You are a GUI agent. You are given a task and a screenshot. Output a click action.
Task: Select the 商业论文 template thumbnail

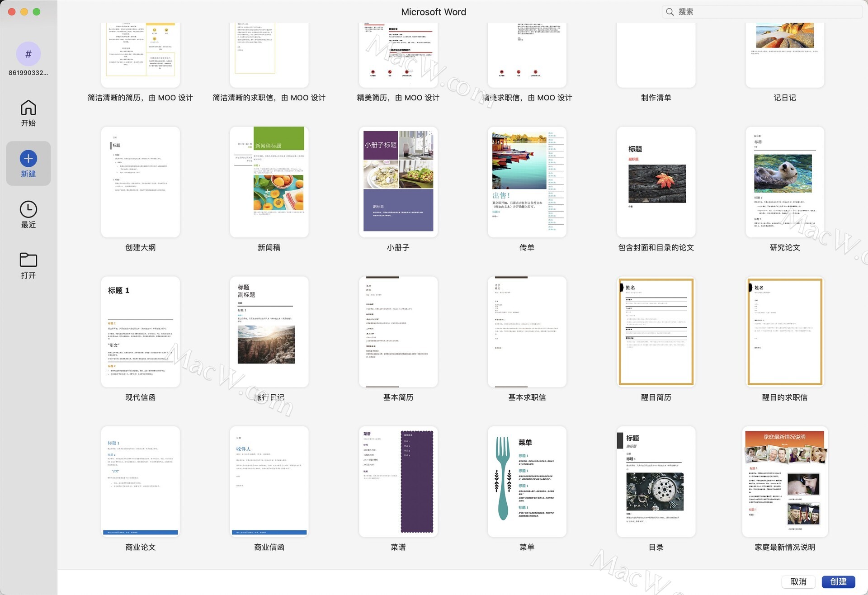141,482
